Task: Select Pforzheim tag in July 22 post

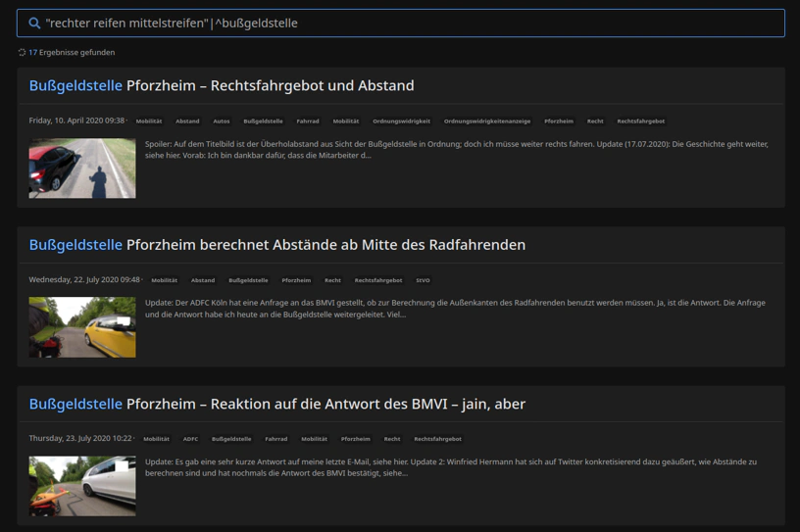Action: point(296,280)
